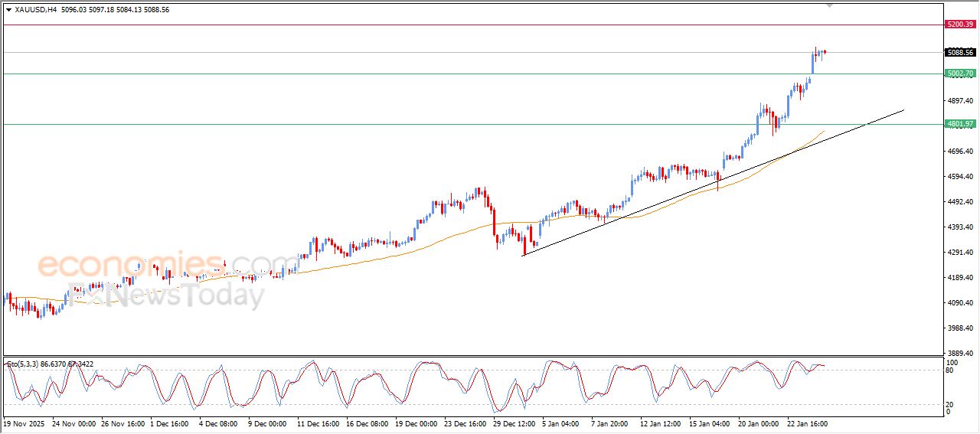
Task: Click the gray chart shift triangle marker
Action: [x=830, y=5]
